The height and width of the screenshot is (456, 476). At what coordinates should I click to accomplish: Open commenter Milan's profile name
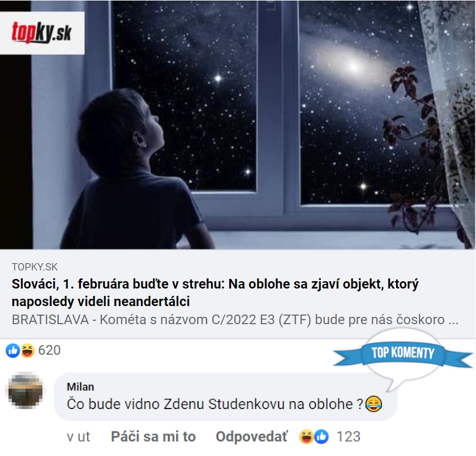click(80, 387)
